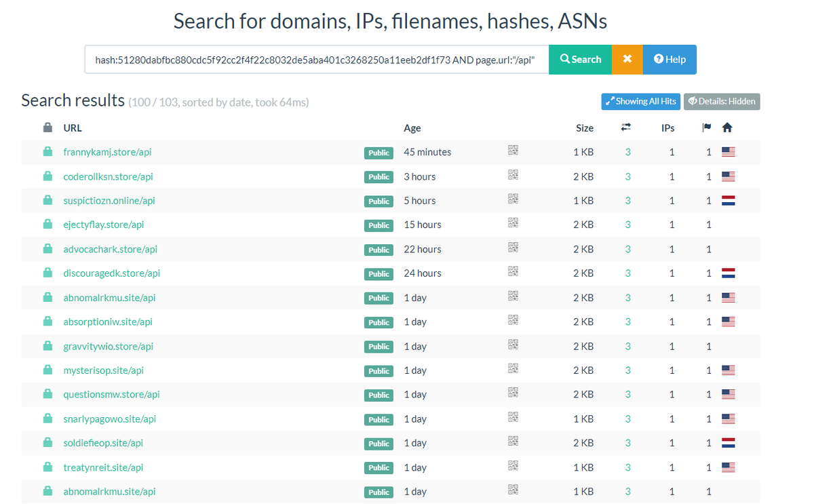Click QR code icon for discouragedk.store row

coord(513,272)
